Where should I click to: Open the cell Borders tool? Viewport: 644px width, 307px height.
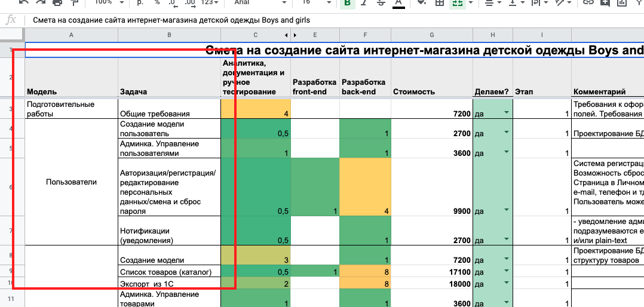pyautogui.click(x=440, y=2)
